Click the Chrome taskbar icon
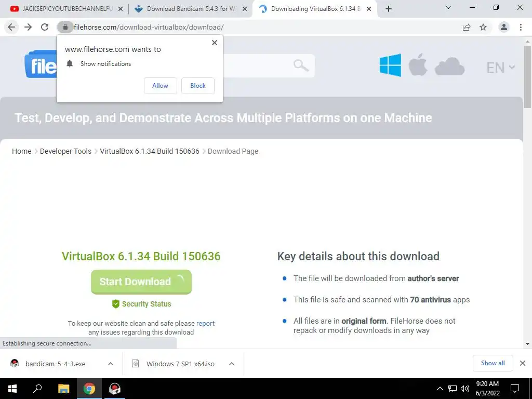This screenshot has height=399, width=532. tap(89, 389)
